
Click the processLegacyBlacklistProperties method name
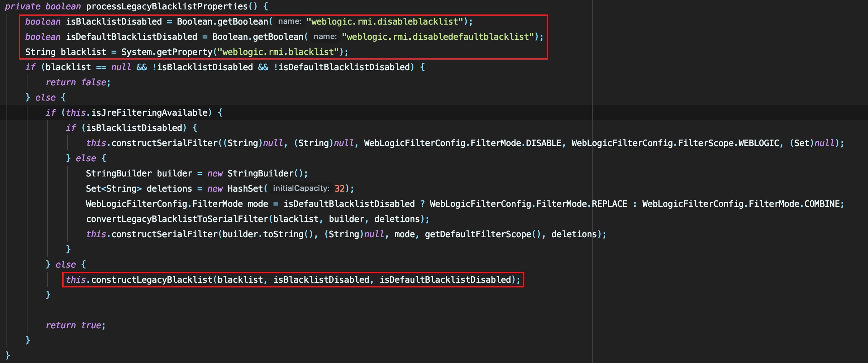click(x=167, y=7)
